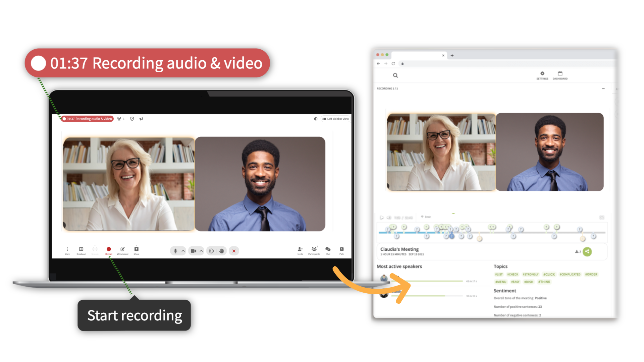
Task: Expand camera options chevron
Action: [x=201, y=251]
